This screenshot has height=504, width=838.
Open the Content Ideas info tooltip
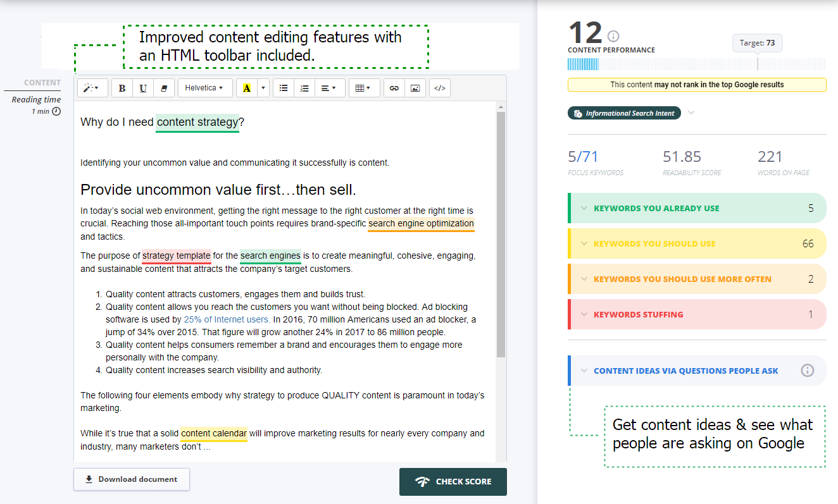click(x=807, y=370)
